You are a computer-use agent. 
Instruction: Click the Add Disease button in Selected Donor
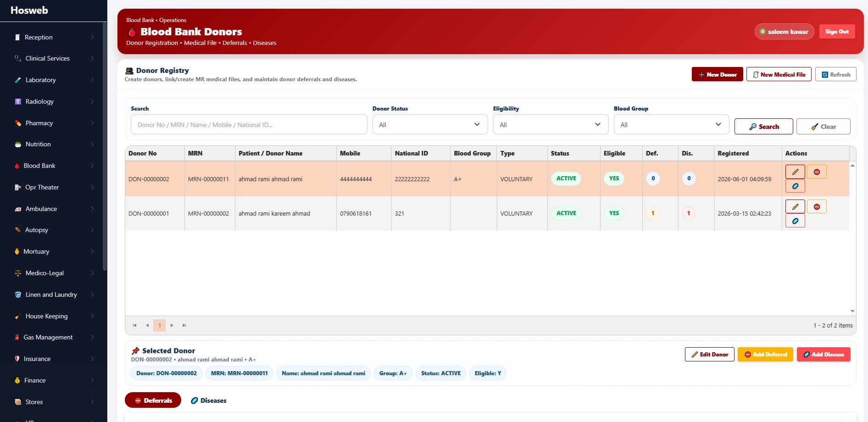(x=823, y=355)
